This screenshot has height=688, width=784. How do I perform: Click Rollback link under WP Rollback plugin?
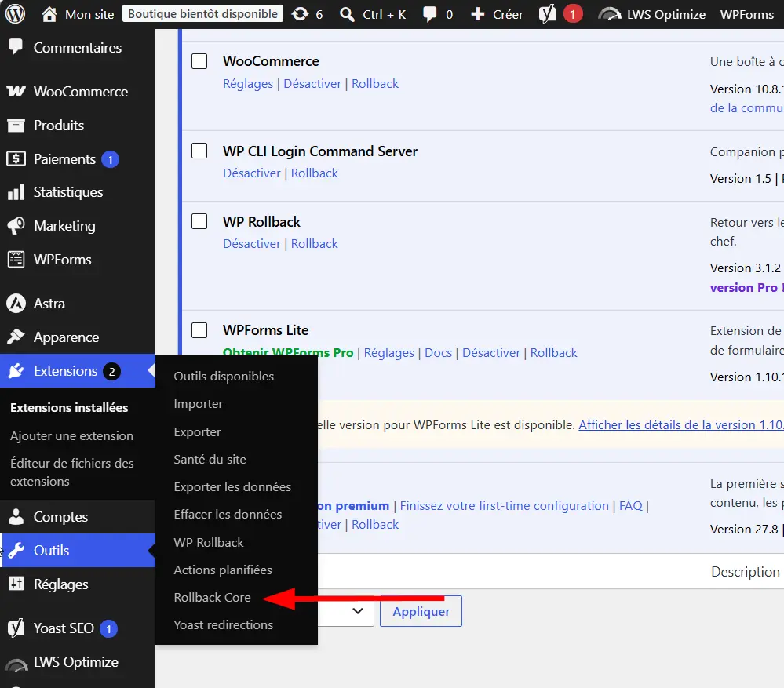click(x=315, y=243)
